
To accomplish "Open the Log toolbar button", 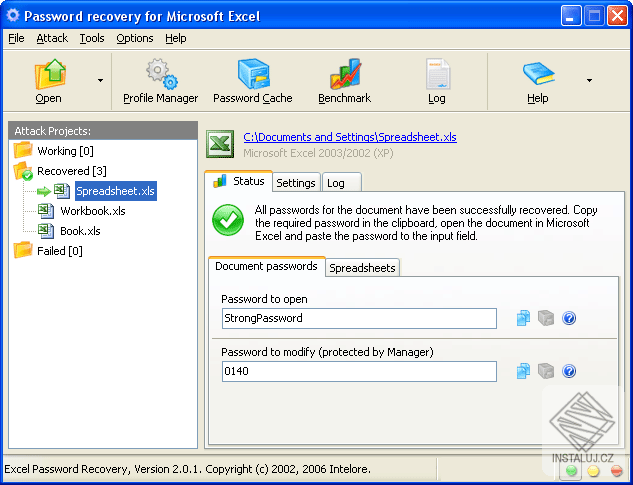I will (437, 82).
